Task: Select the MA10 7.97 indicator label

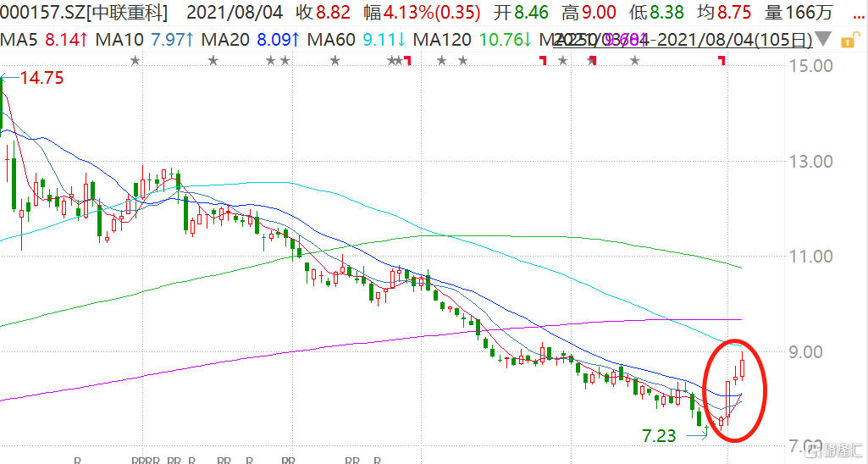Action: pyautogui.click(x=145, y=39)
